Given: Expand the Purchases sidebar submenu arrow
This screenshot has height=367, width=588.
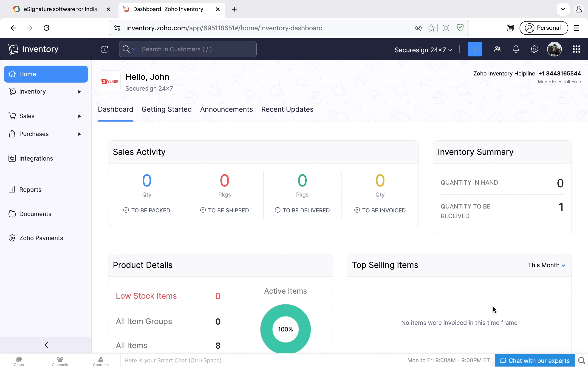Looking at the screenshot, I should coord(79,134).
